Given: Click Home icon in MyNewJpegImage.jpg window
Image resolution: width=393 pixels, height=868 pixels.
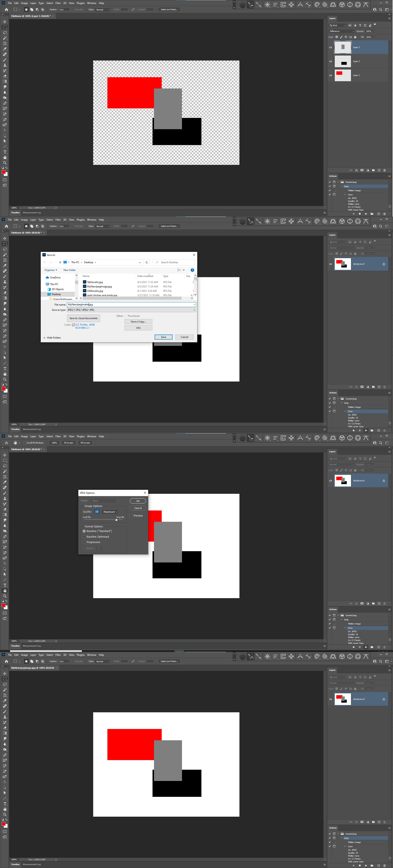Looking at the screenshot, I should pos(6,661).
